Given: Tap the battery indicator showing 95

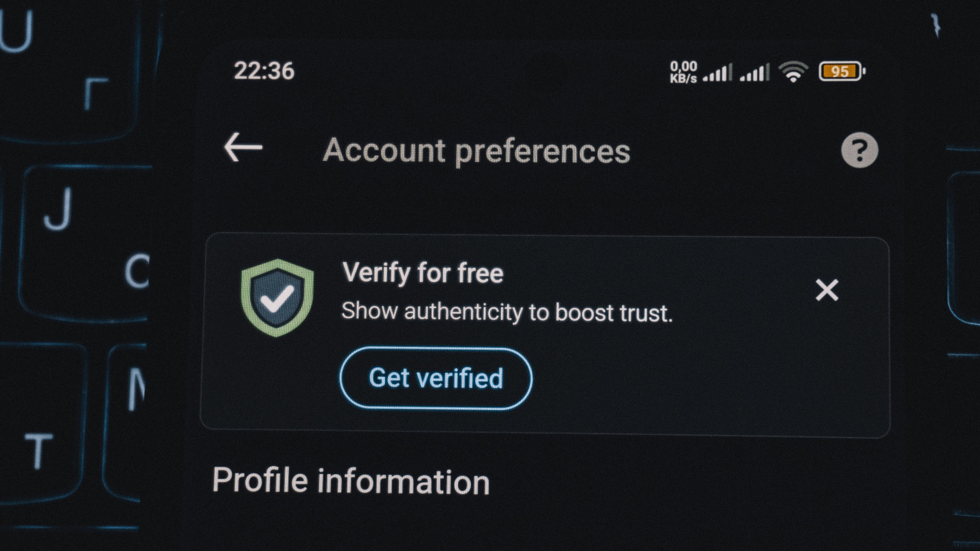Looking at the screenshot, I should 842,71.
